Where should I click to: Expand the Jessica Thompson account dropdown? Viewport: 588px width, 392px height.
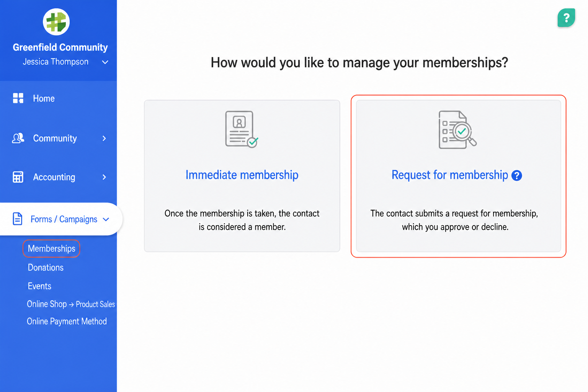105,62
